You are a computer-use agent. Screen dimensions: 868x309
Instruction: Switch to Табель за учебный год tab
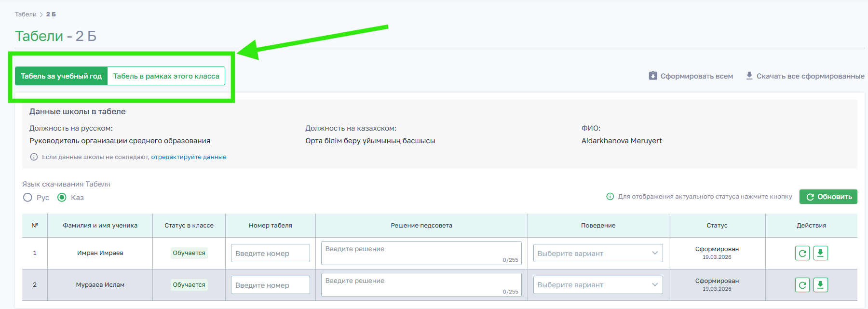[x=61, y=76]
